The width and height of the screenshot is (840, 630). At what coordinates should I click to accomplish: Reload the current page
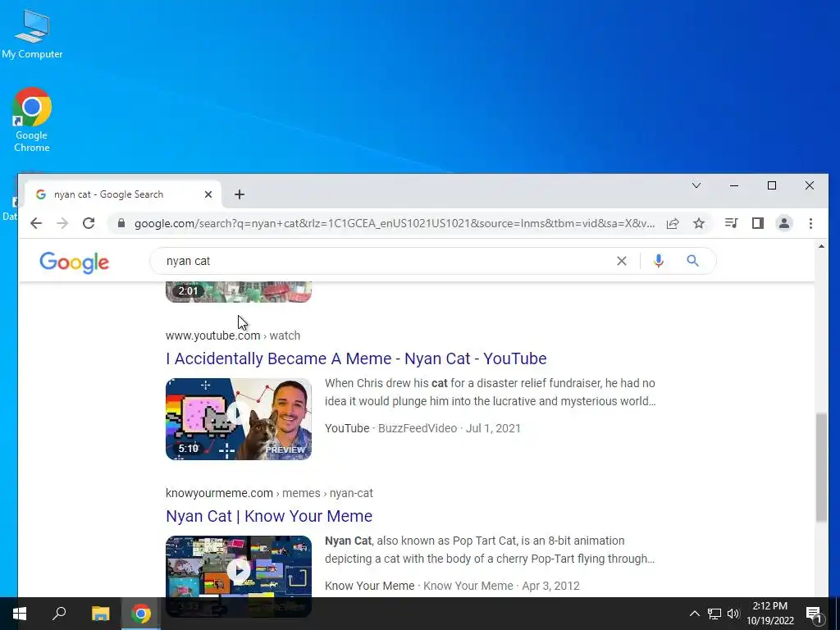point(89,223)
